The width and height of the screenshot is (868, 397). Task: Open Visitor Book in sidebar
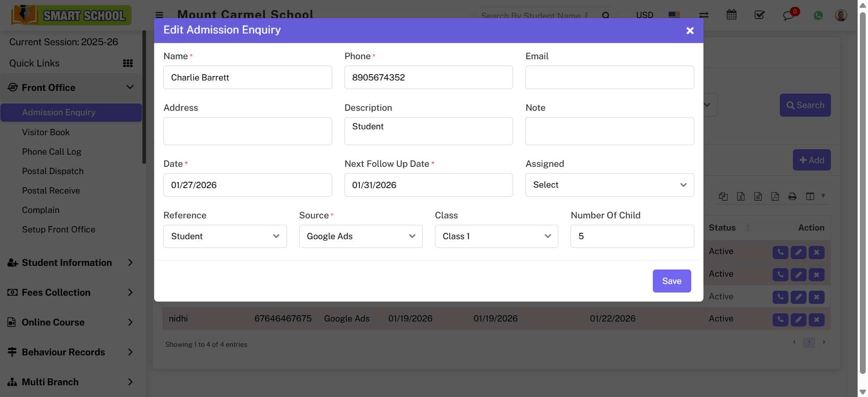point(46,132)
